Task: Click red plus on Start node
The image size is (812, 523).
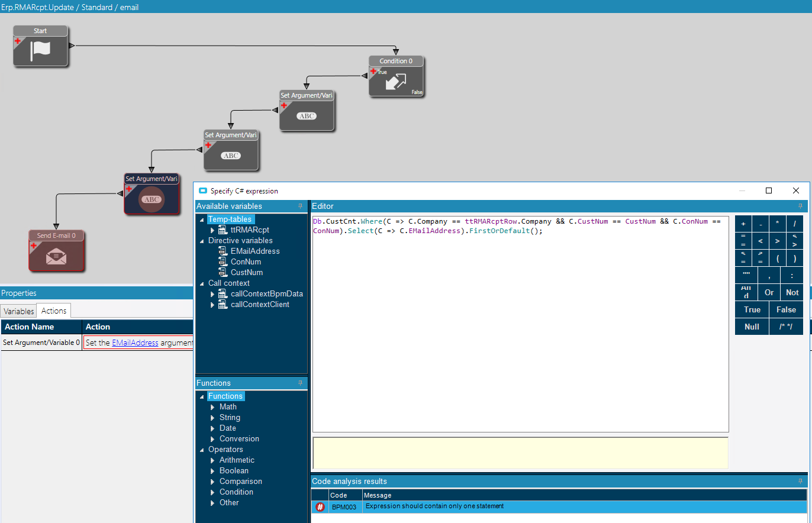Action: [18, 41]
